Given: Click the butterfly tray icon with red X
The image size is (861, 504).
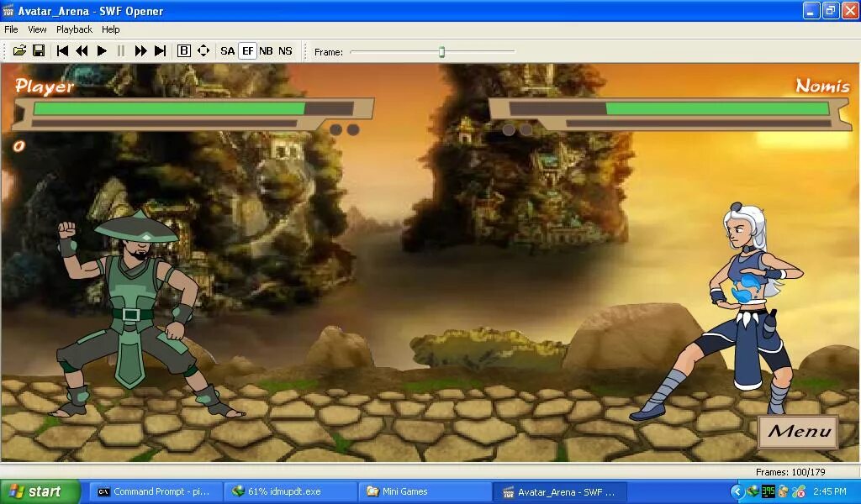Looking at the screenshot, I should click(799, 491).
